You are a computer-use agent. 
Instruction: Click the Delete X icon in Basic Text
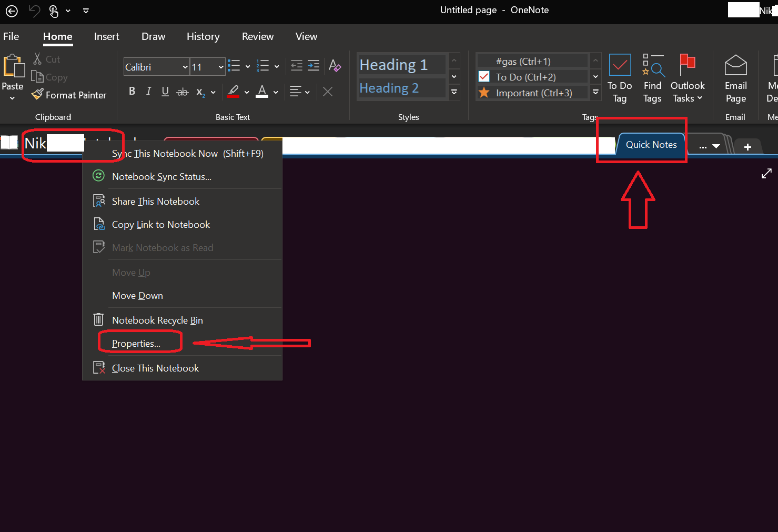(x=328, y=92)
